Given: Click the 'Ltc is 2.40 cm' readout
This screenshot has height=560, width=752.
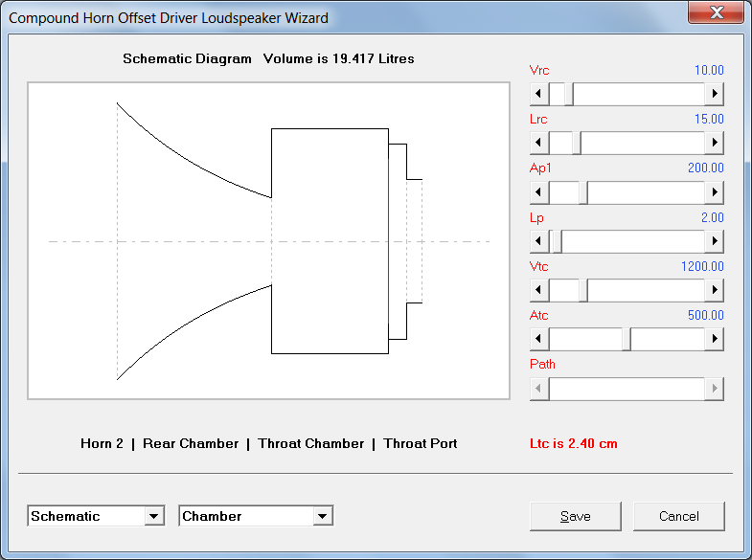Looking at the screenshot, I should tap(574, 443).
